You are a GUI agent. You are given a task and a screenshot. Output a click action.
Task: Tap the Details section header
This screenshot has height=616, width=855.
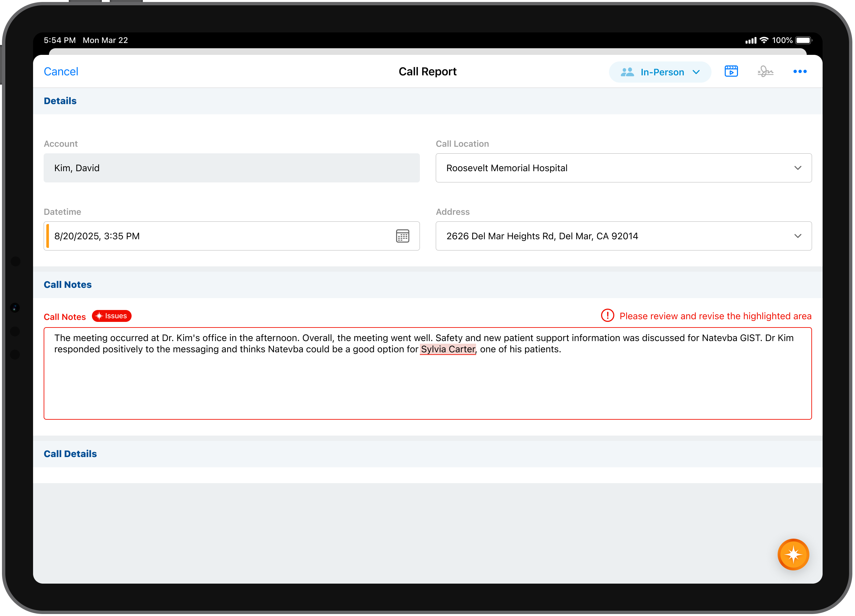tap(60, 101)
